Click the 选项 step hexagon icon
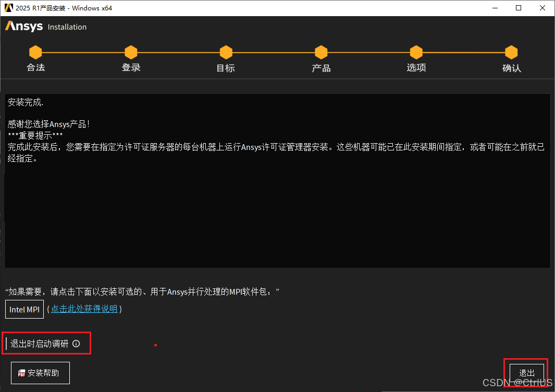Image resolution: width=555 pixels, height=392 pixels. [x=416, y=52]
